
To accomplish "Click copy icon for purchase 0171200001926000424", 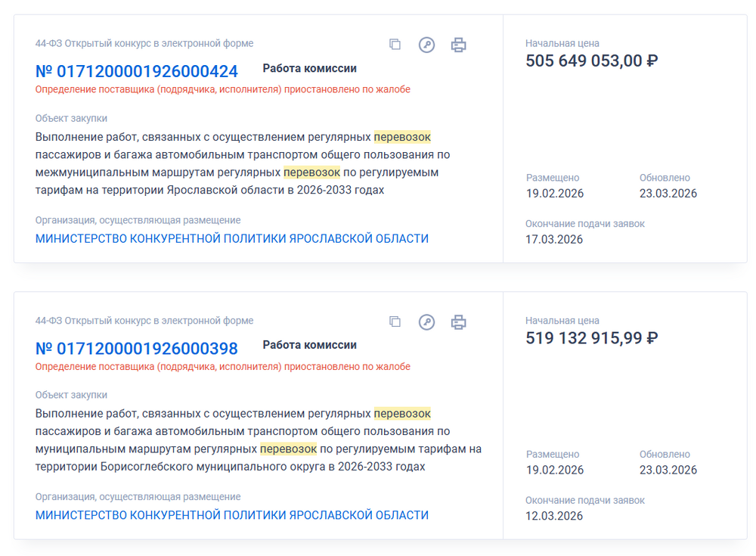I will coord(395,45).
